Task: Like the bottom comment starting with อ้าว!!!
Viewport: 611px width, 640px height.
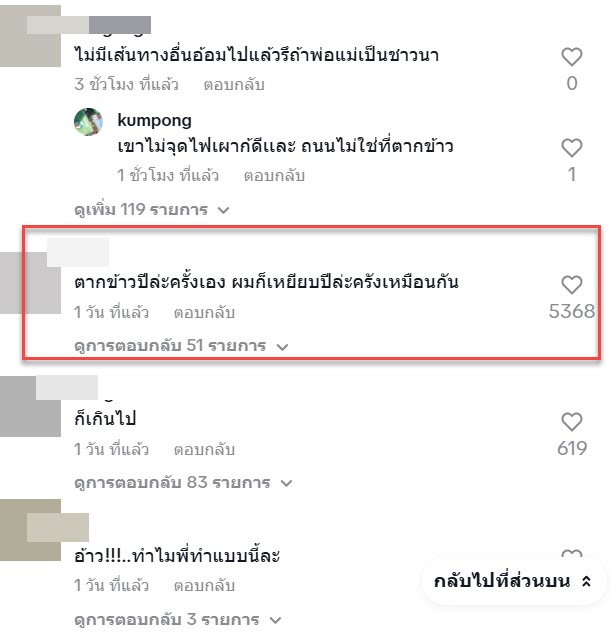Action: (571, 556)
